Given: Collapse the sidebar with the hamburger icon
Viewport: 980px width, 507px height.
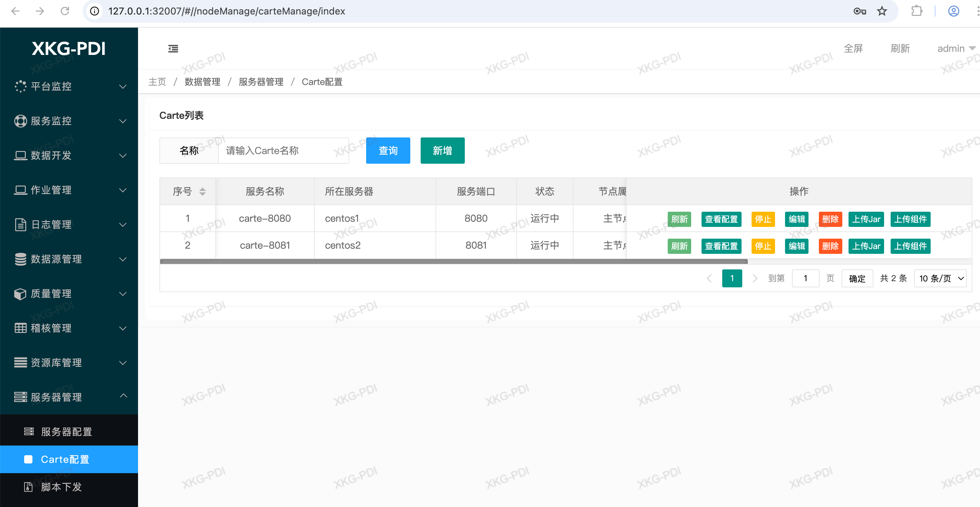Looking at the screenshot, I should 173,49.
